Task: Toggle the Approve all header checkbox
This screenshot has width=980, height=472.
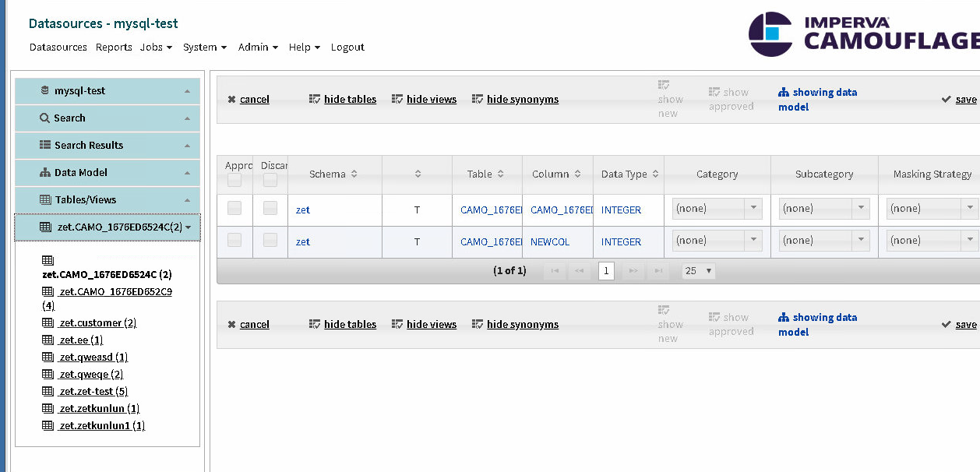Action: 234,180
